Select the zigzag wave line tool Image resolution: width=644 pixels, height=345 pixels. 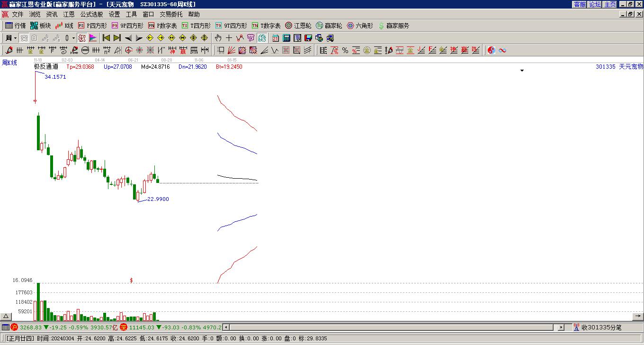[275, 50]
